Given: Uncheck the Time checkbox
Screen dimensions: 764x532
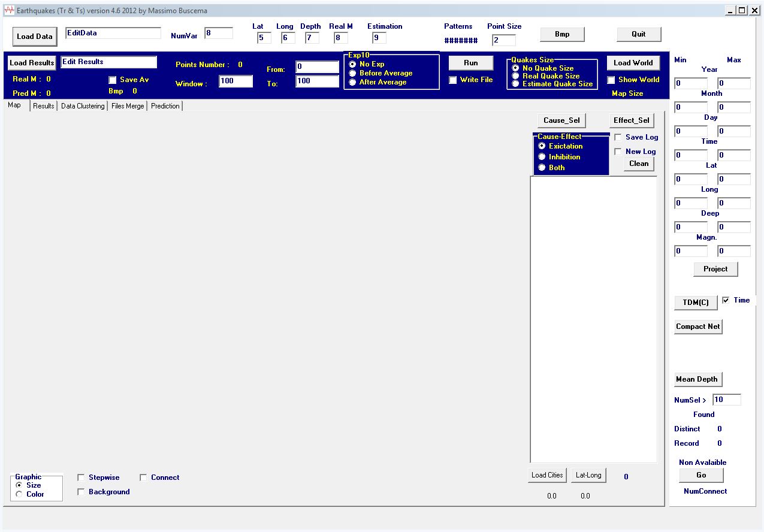Looking at the screenshot, I should tap(726, 300).
